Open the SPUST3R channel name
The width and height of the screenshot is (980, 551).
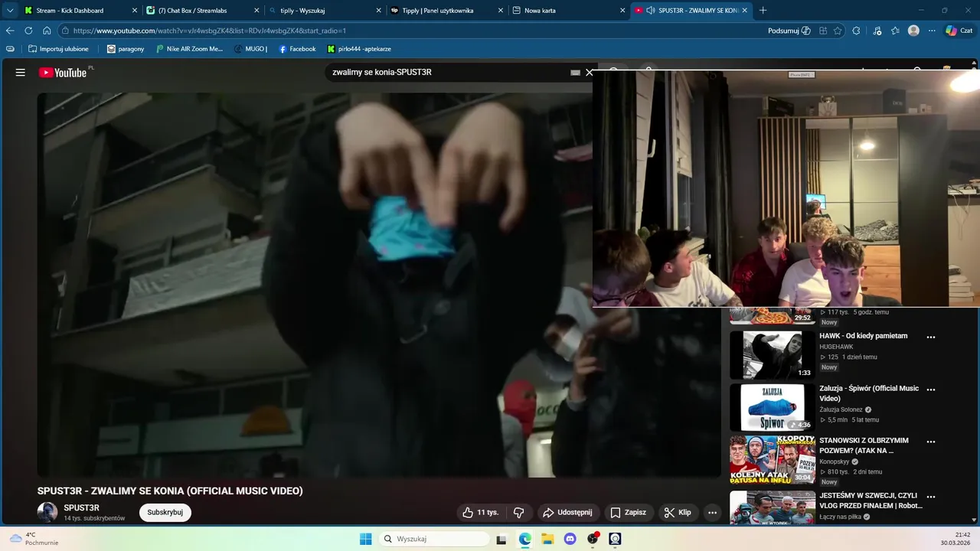[81, 508]
